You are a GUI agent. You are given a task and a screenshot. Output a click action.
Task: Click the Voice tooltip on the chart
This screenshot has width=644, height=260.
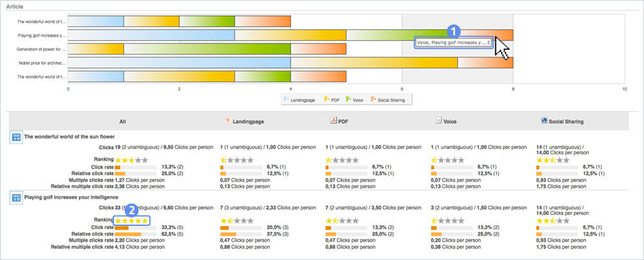pyautogui.click(x=453, y=42)
